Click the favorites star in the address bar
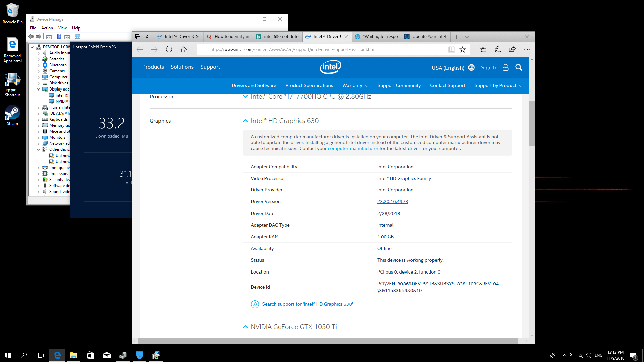The width and height of the screenshot is (644, 362). pos(463,49)
